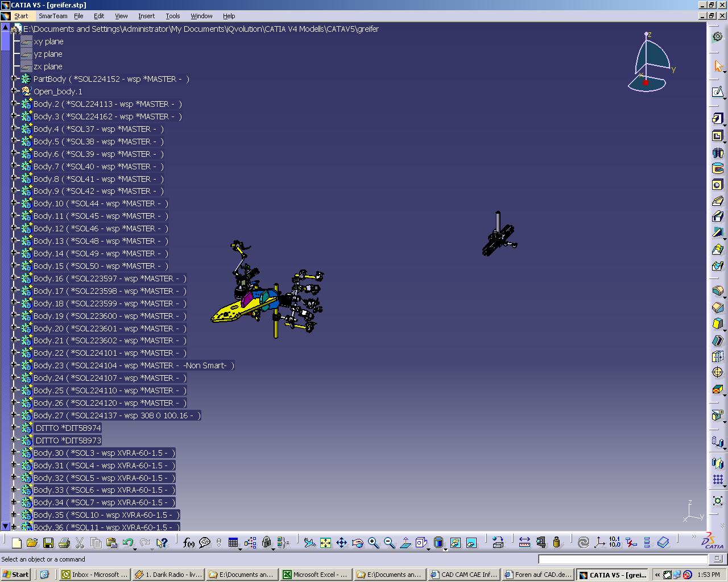Select the Groove tool in right toolbar
The height and width of the screenshot is (582, 728).
click(718, 168)
